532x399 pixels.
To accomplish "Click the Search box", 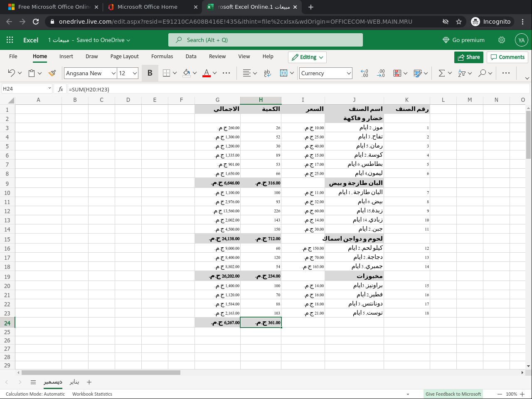I will [266, 40].
